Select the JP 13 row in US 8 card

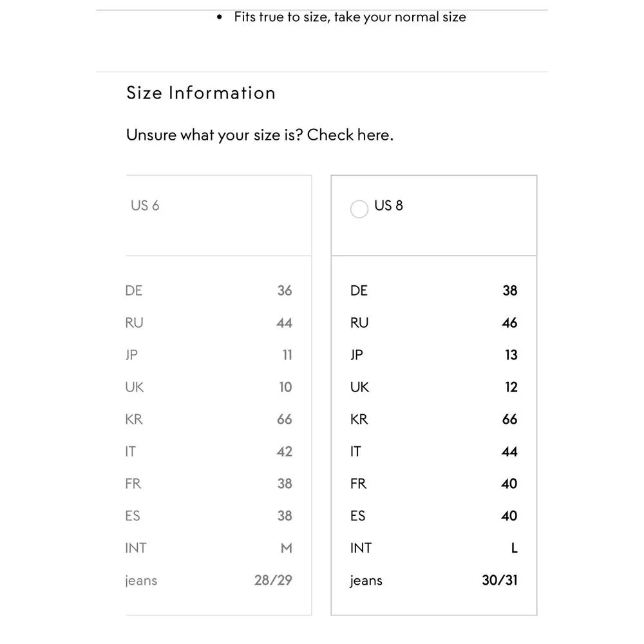433,355
